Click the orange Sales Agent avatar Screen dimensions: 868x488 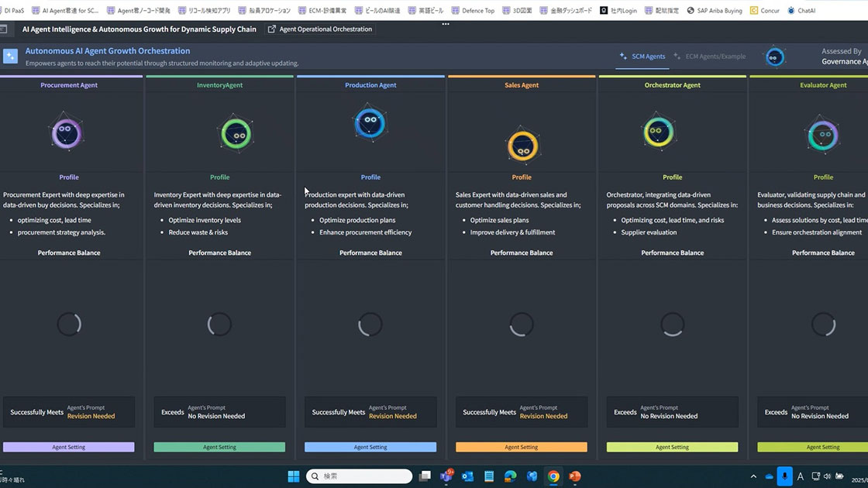(522, 145)
